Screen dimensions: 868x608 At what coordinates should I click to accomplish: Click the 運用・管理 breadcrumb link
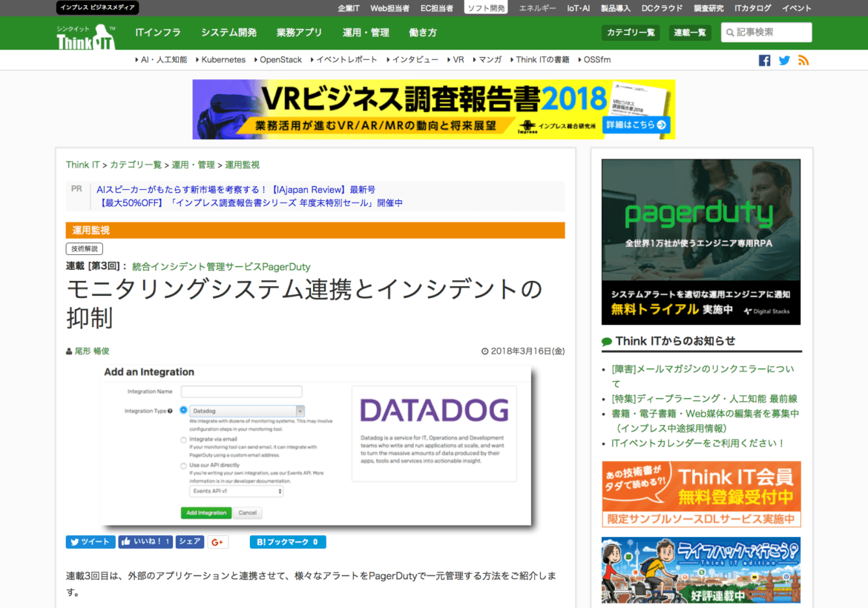click(193, 165)
